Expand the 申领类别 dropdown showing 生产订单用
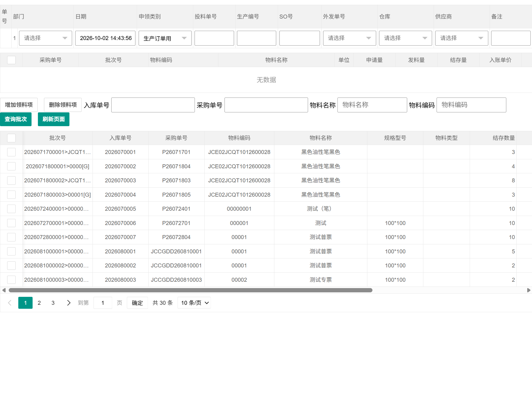The height and width of the screenshot is (410, 532). [165, 38]
